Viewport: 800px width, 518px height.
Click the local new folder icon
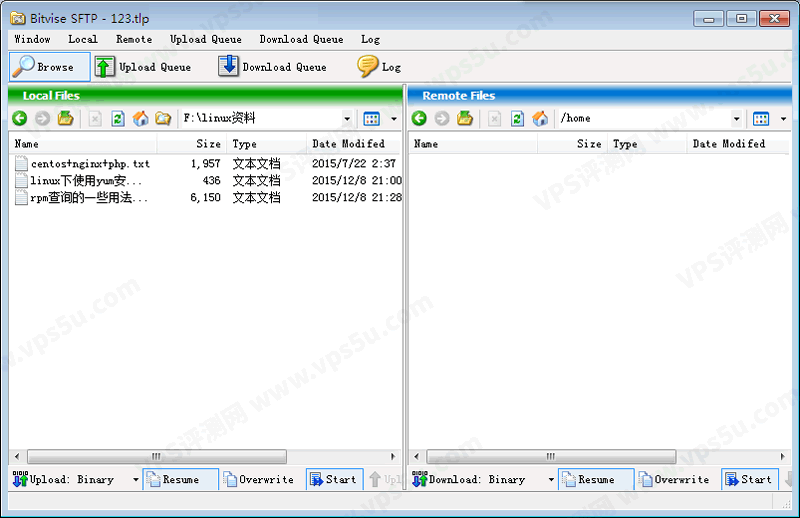(x=163, y=119)
